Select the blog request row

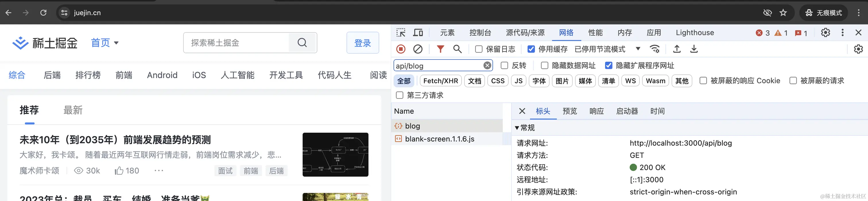[x=447, y=126]
